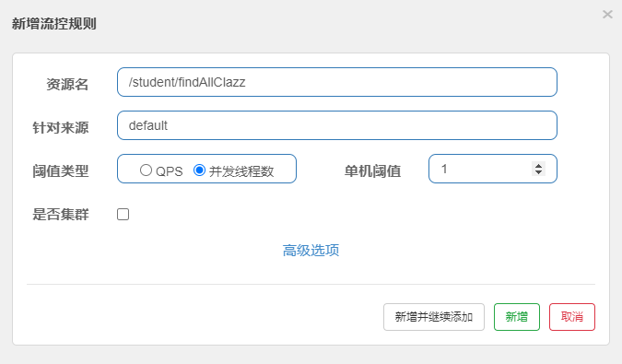Click the 新增流控规则 dialog title
The width and height of the screenshot is (622, 364).
54,24
